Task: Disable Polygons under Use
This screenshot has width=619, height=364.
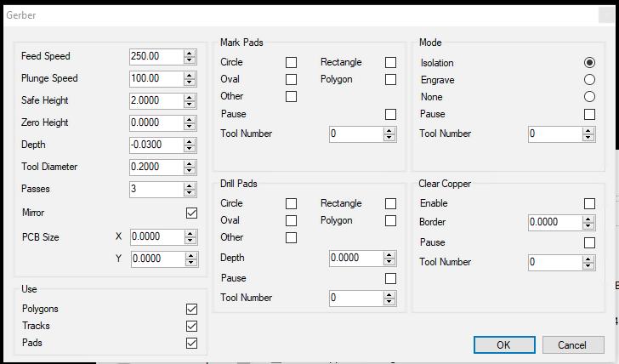Action: pyautogui.click(x=191, y=309)
